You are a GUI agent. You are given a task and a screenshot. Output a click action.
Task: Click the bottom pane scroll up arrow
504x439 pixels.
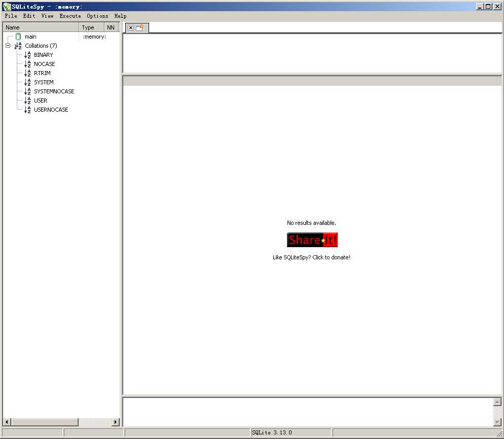pos(497,401)
